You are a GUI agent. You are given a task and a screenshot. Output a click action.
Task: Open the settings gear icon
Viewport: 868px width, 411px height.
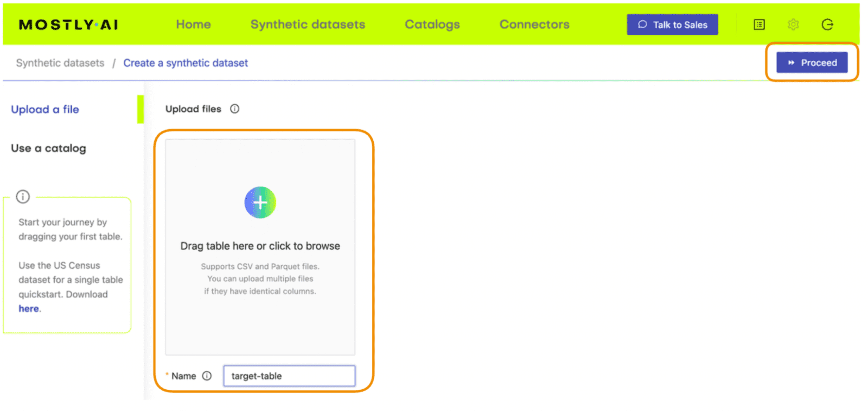(x=793, y=24)
